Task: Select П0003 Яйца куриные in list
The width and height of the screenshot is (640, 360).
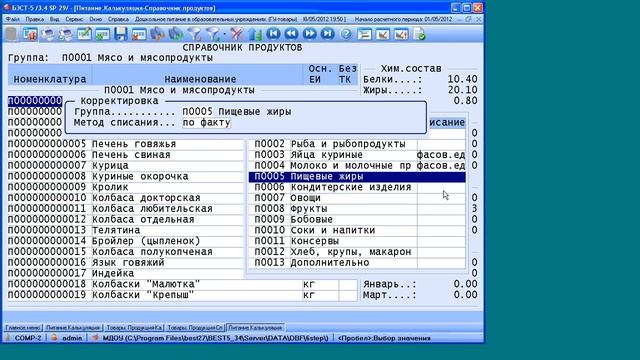Action: click(x=356, y=155)
